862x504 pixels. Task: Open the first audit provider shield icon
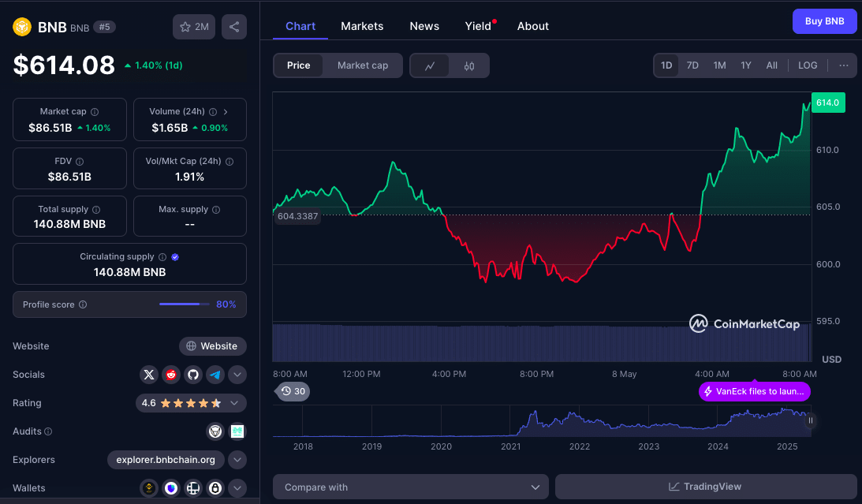point(215,431)
